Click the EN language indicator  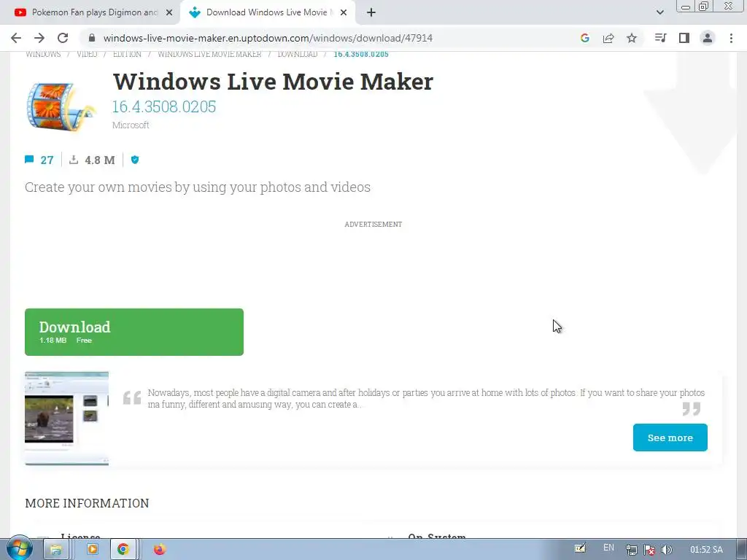tap(608, 548)
